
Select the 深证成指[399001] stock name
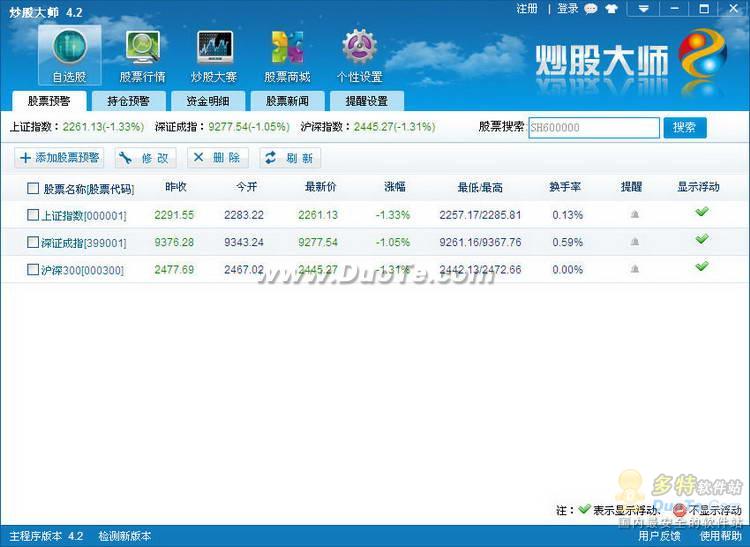tap(84, 243)
